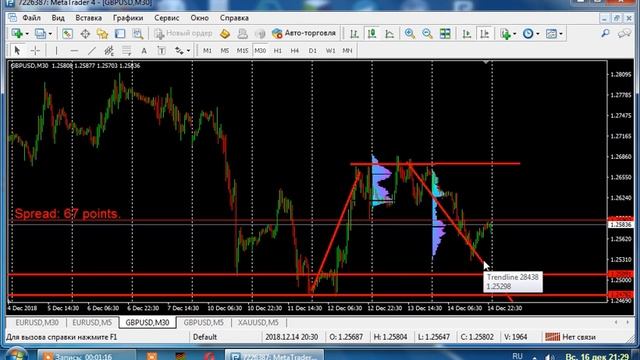
Task: Open the Запись recorder taskbar item
Action: click(86, 356)
